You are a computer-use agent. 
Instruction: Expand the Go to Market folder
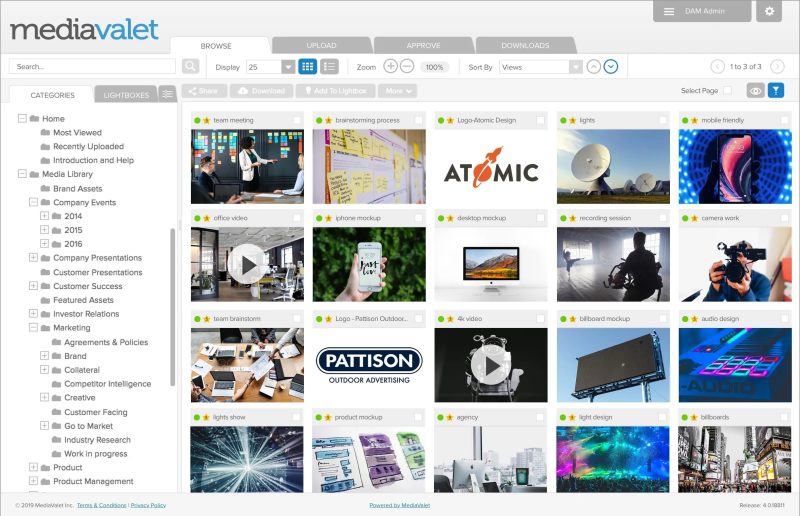44,426
